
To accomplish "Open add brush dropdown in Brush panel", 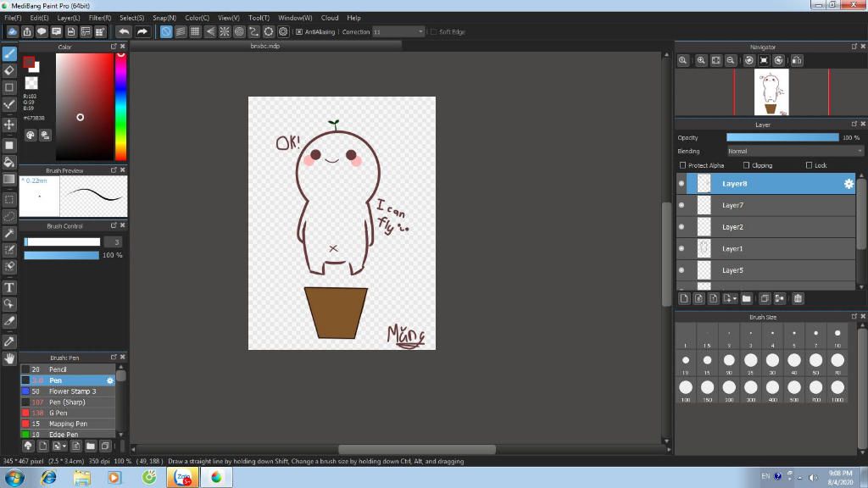I will tap(64, 446).
